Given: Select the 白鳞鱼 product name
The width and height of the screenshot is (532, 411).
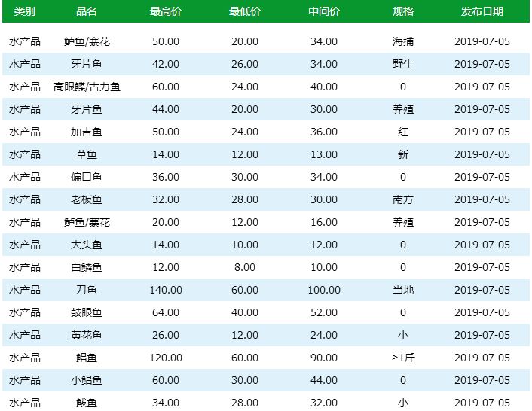Looking at the screenshot, I should [87, 267].
